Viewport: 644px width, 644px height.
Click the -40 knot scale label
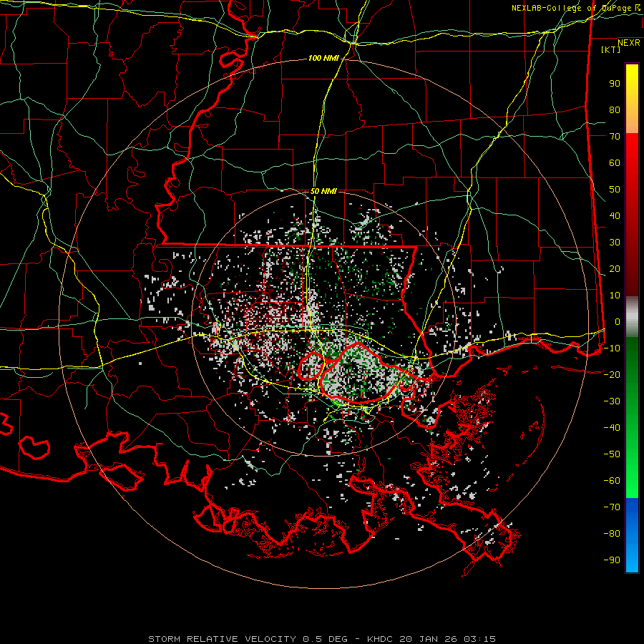click(x=612, y=428)
